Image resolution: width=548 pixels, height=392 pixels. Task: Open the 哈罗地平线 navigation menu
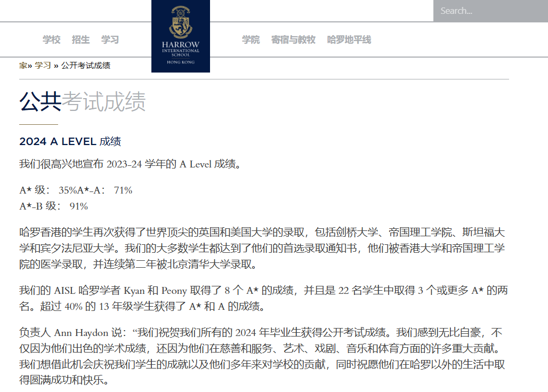click(349, 40)
